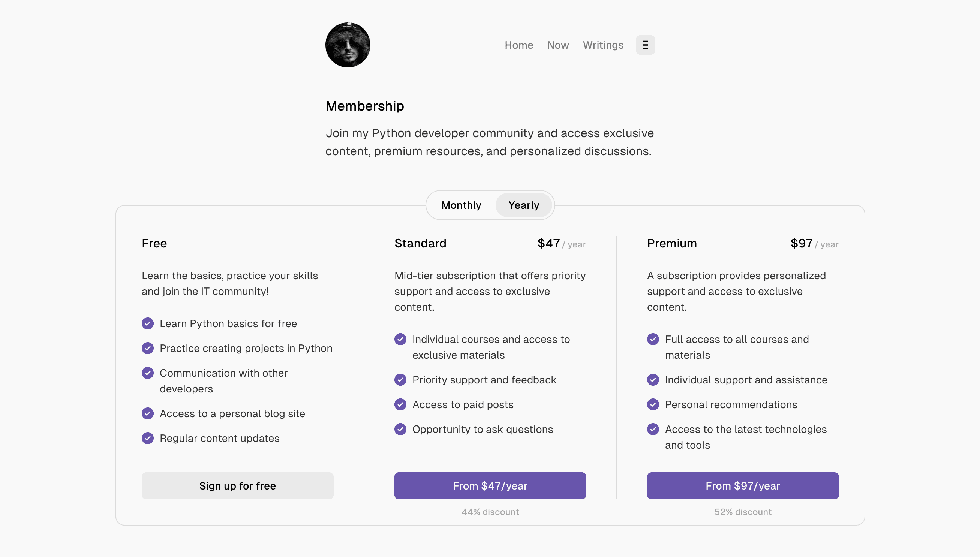Click the 52% discount label
The image size is (980, 557).
742,512
